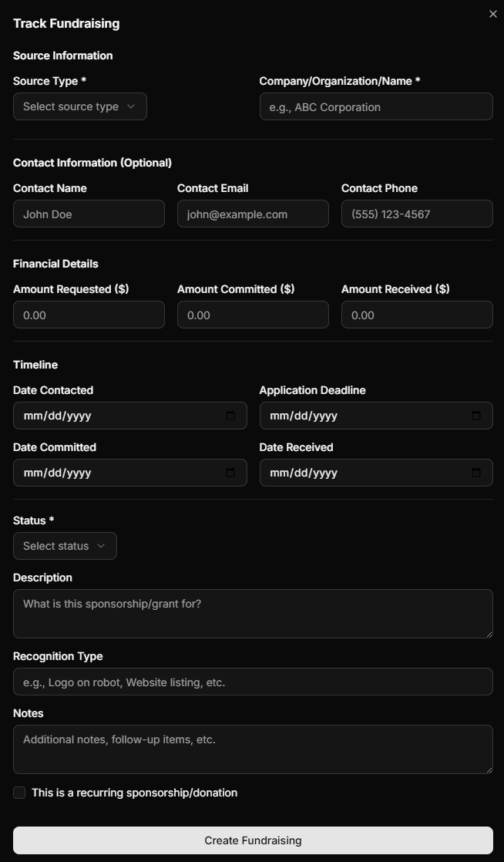
Task: Expand the Select status dropdown
Action: pyautogui.click(x=65, y=546)
